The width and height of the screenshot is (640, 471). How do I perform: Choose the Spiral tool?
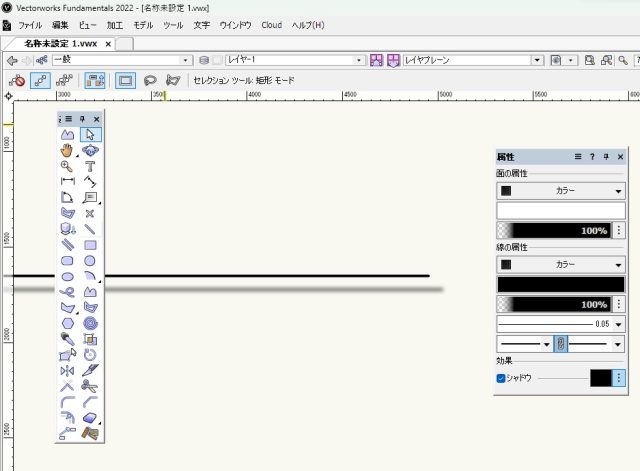click(90, 323)
